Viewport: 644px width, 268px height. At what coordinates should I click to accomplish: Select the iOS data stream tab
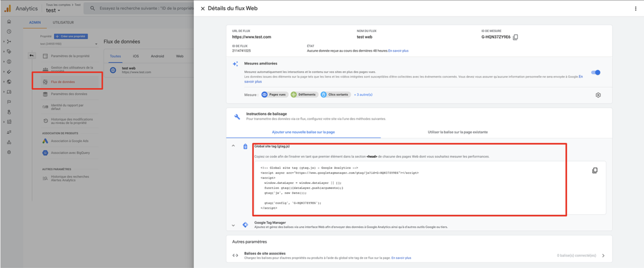(136, 56)
